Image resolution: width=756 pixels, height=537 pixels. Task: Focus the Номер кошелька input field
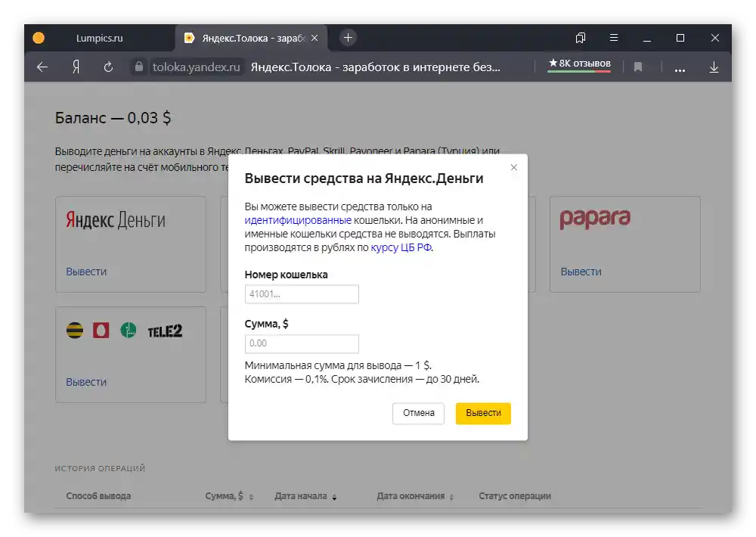302,293
